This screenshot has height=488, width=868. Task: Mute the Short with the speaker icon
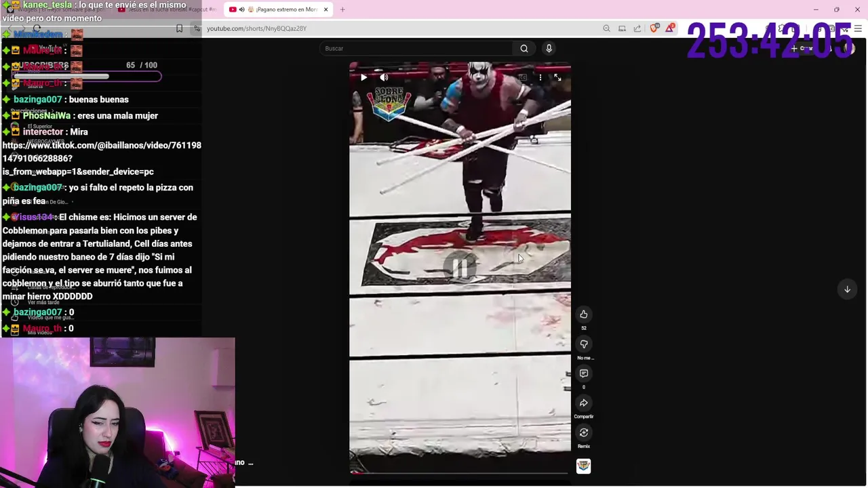[384, 77]
